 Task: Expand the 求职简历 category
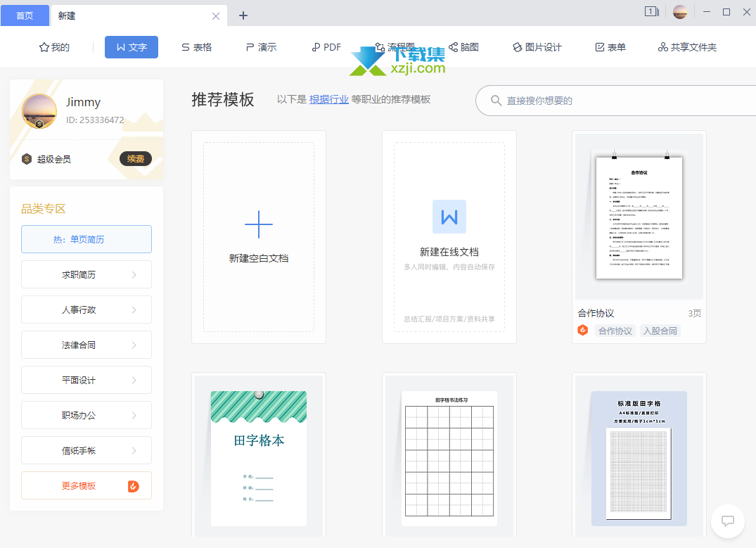point(87,274)
